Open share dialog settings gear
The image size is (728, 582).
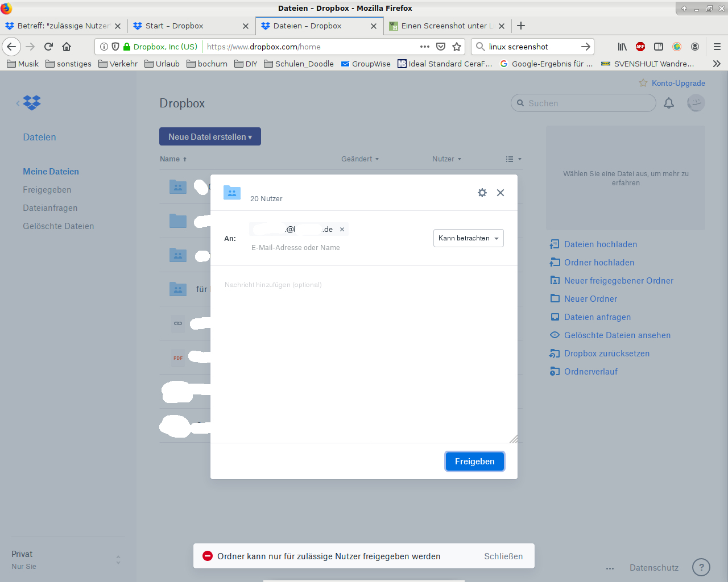click(482, 193)
